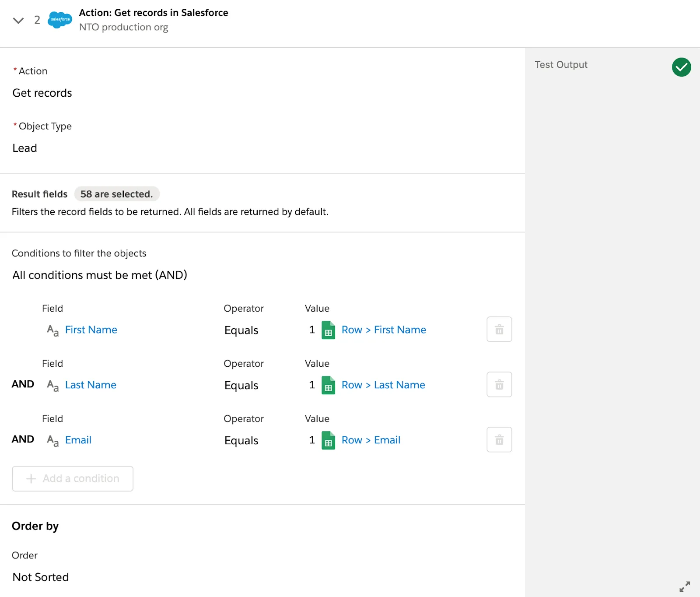Click the 58 are selected badge
The width and height of the screenshot is (700, 597).
[x=116, y=194]
